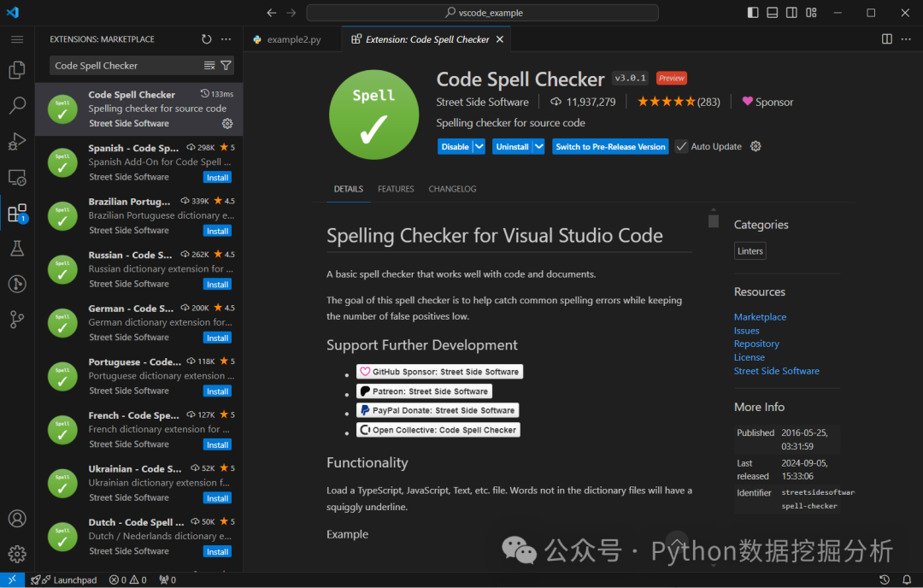This screenshot has width=923, height=588.
Task: Open the Explorer view in activity bar
Action: (17, 70)
